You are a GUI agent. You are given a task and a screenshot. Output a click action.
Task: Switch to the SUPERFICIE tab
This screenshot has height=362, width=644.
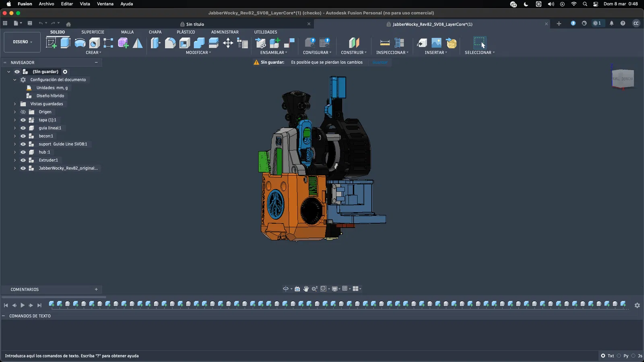pyautogui.click(x=93, y=32)
